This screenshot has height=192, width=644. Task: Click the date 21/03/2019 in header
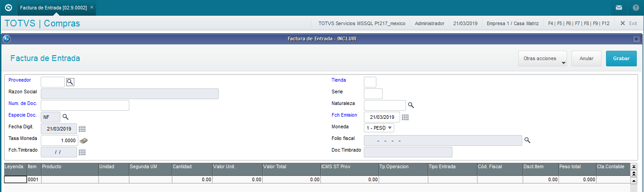coord(465,23)
